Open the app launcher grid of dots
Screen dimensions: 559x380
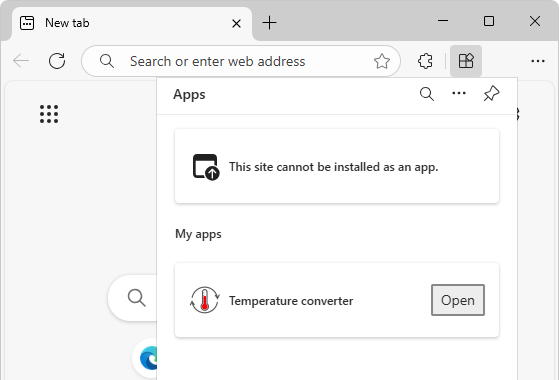tap(49, 114)
